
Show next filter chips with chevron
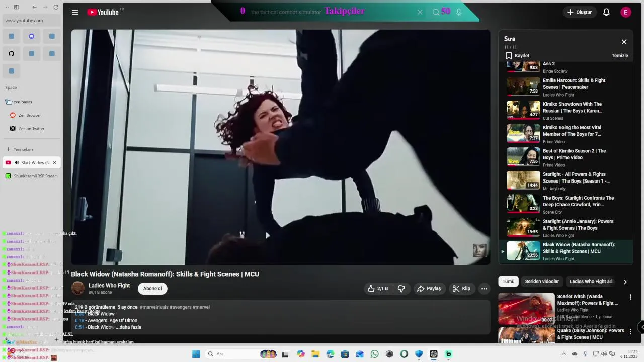point(625,282)
